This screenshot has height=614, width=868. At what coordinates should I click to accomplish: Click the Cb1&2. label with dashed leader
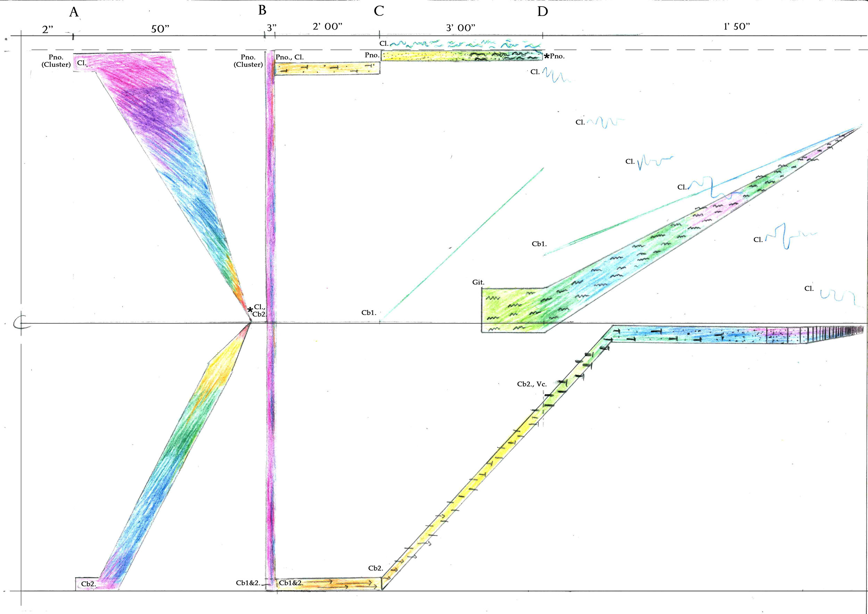coord(248,583)
